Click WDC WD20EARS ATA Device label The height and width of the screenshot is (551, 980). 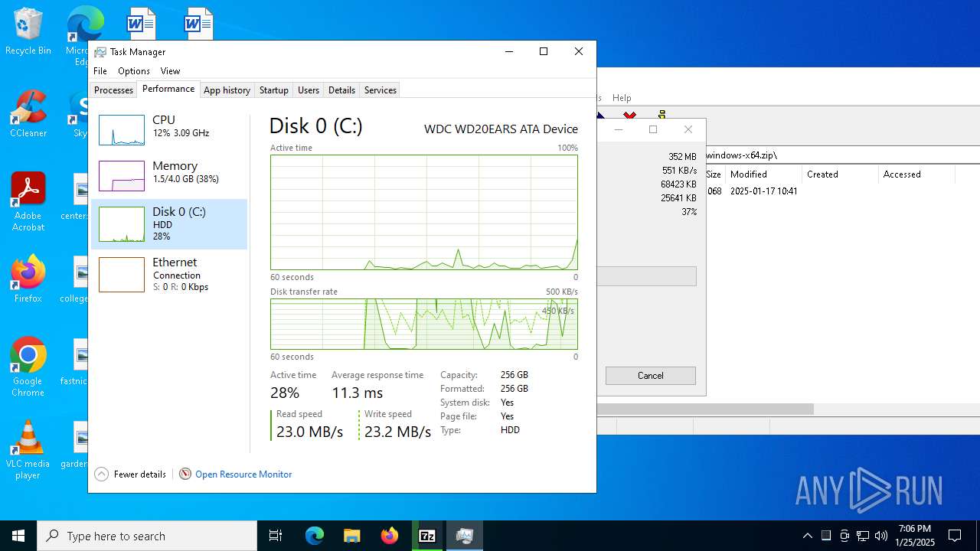(501, 129)
